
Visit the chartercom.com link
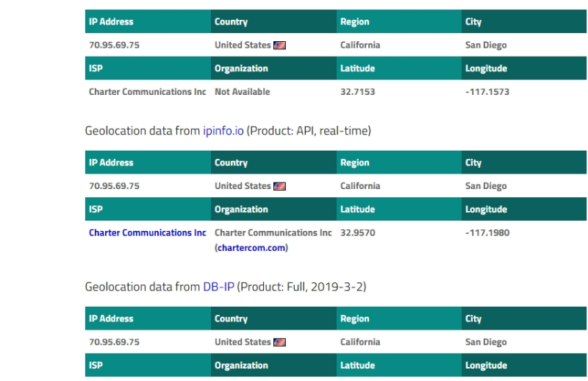pos(251,248)
